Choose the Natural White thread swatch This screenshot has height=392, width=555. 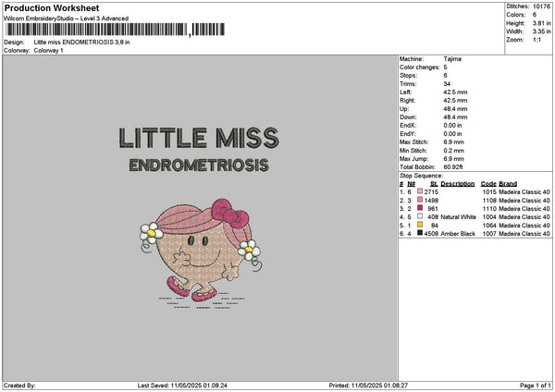420,216
